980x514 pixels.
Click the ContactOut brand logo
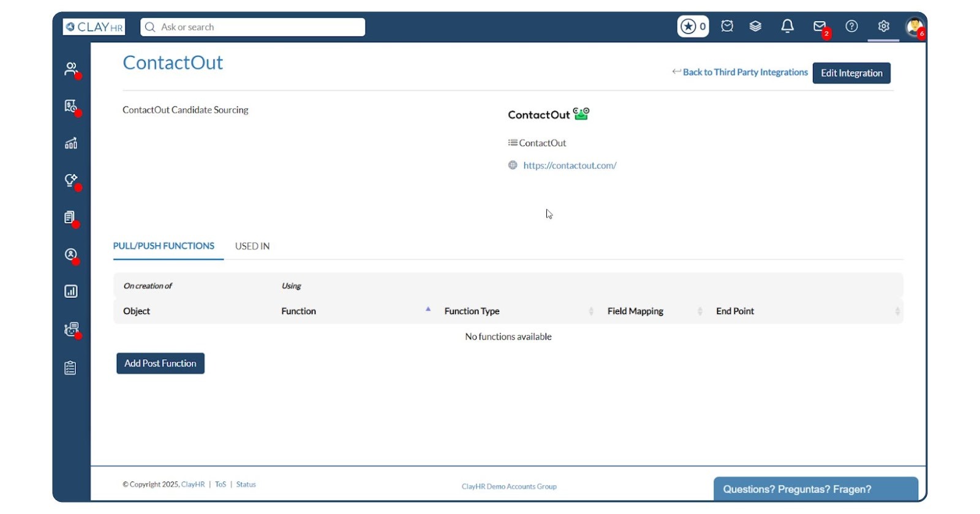(x=548, y=114)
